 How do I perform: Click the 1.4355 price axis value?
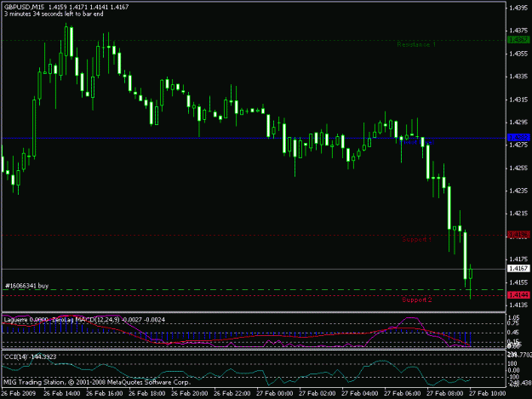click(x=518, y=54)
